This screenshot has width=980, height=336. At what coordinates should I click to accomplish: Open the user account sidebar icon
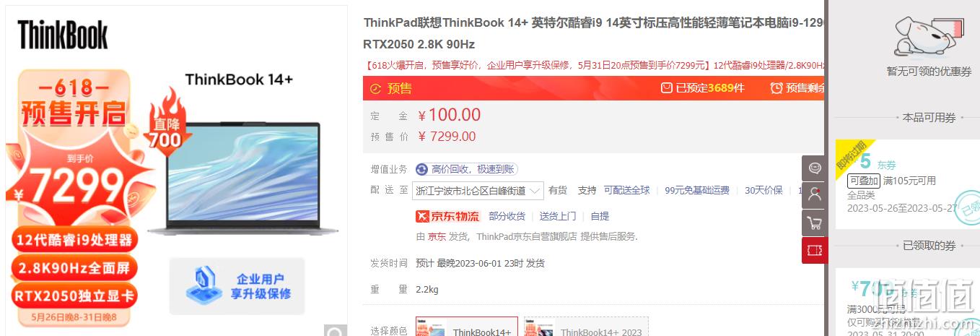[814, 195]
